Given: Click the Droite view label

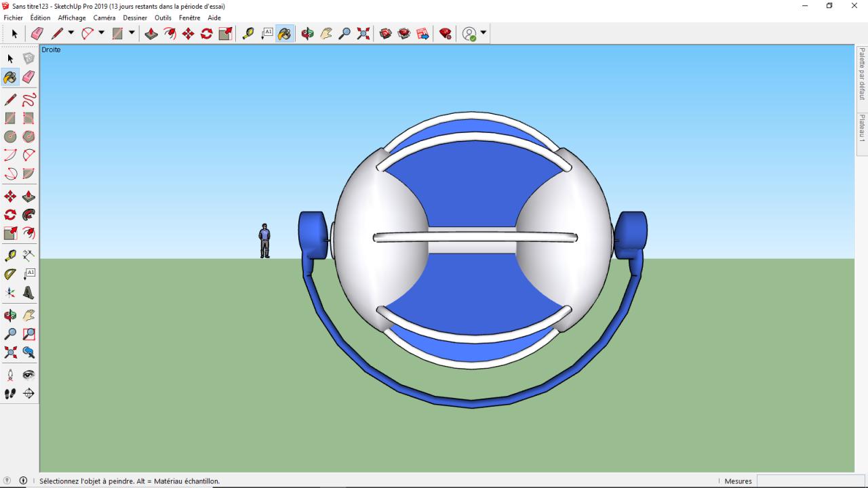Looking at the screenshot, I should (x=51, y=49).
